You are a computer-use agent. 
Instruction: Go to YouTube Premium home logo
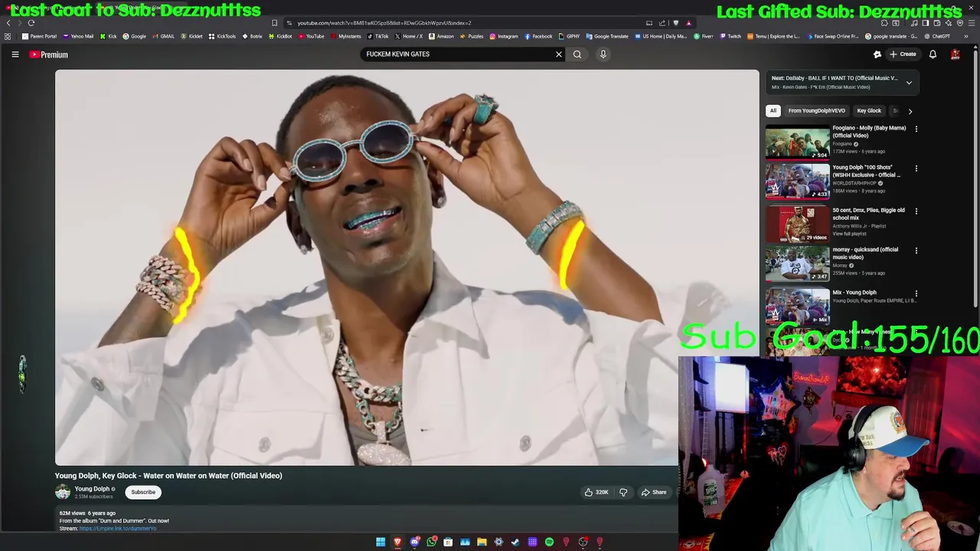point(49,54)
